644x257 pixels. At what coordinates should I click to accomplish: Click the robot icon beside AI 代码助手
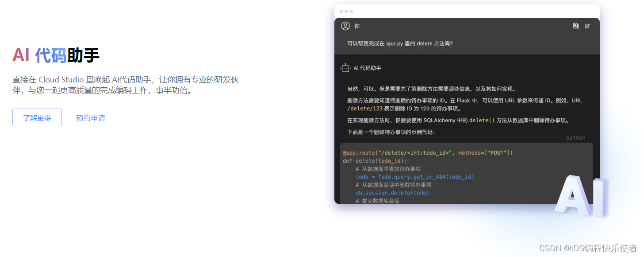[345, 68]
